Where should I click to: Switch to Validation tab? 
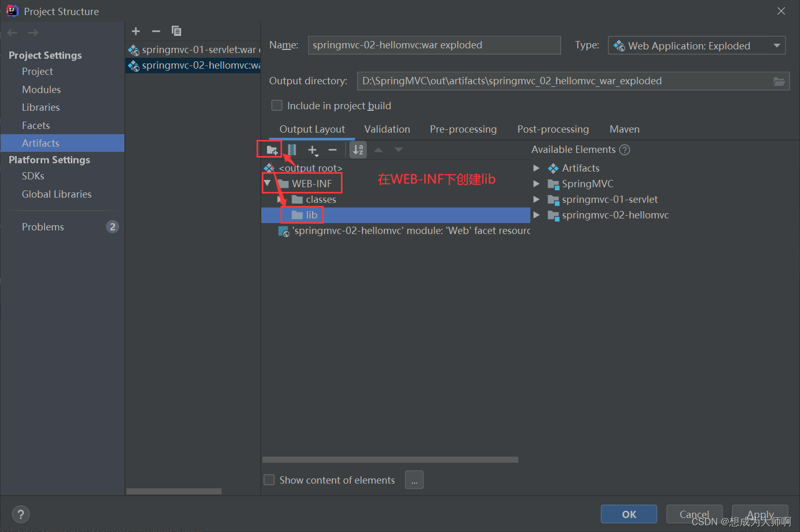pyautogui.click(x=387, y=129)
